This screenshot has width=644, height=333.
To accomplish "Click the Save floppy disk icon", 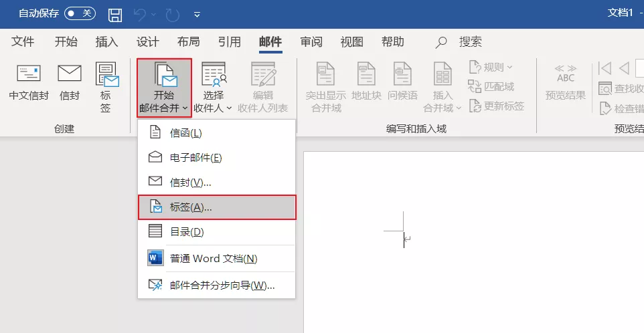I will coord(115,15).
